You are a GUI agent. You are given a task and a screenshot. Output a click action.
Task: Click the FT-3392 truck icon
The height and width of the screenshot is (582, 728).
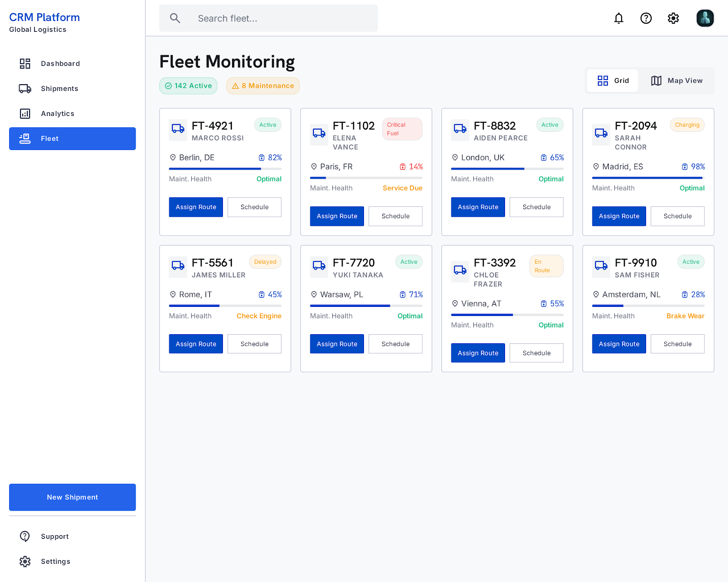pyautogui.click(x=460, y=271)
